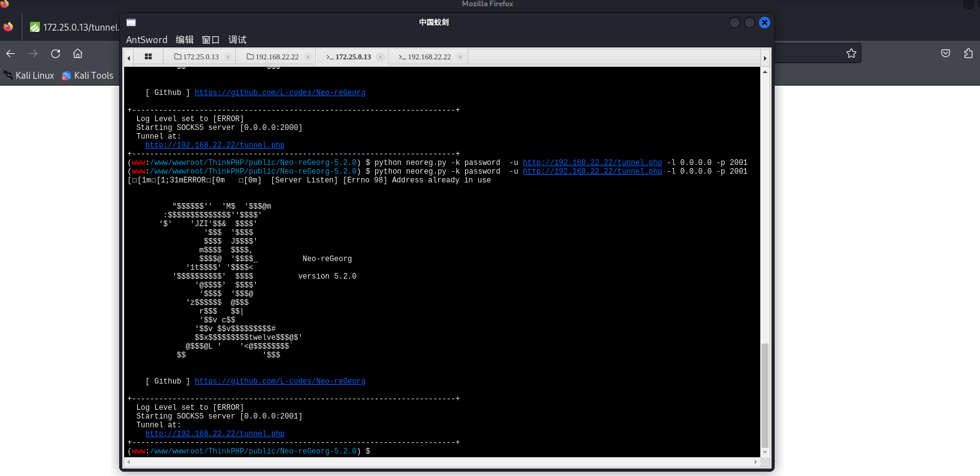Click scrollbar down arrow in terminal
The image size is (980, 476).
[765, 452]
